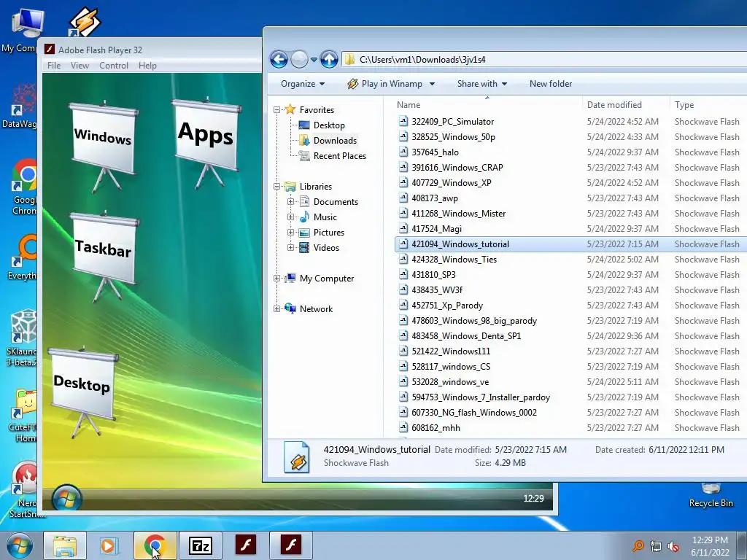Click the Documents library icon
747x560 pixels.
pos(304,202)
